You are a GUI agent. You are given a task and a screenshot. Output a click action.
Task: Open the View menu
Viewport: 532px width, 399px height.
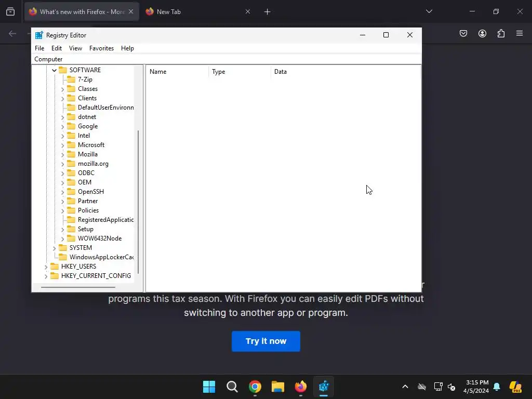[75, 48]
